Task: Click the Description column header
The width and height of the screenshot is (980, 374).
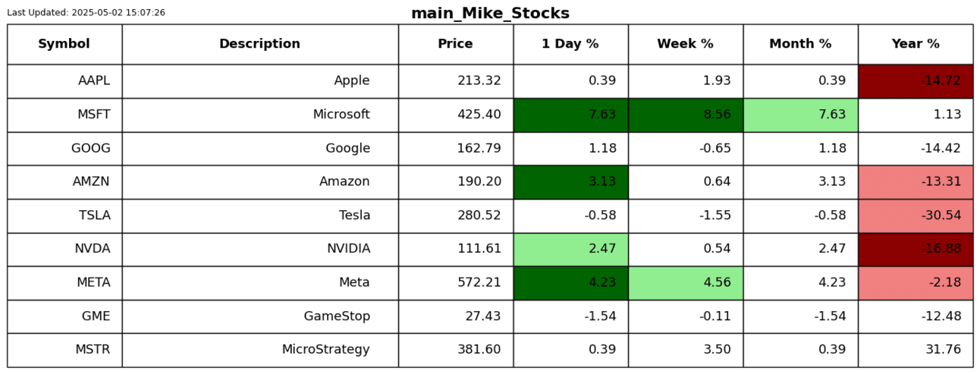Action: [x=259, y=44]
